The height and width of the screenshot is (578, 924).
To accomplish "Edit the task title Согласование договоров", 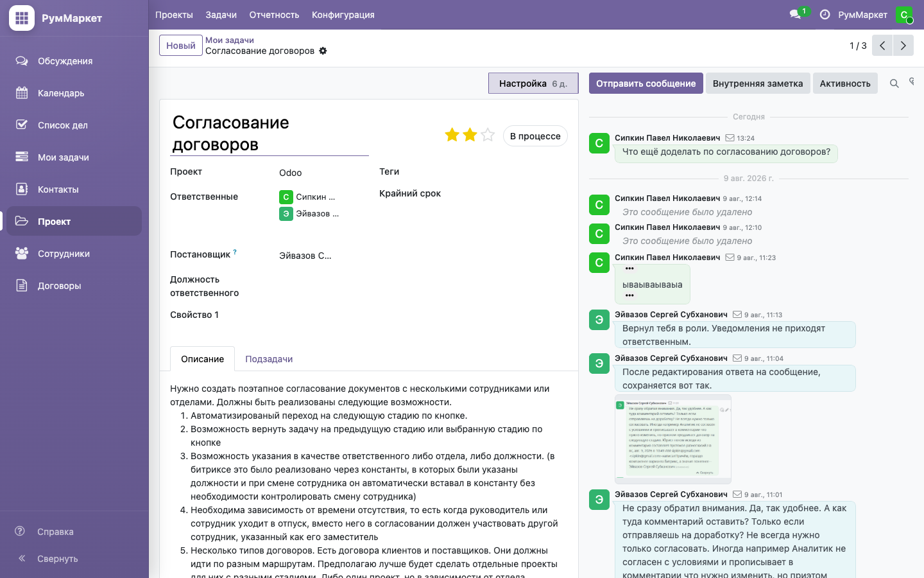I will [269, 134].
